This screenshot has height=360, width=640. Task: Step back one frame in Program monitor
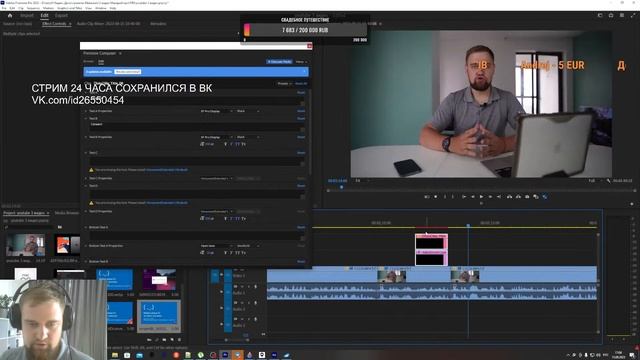click(473, 197)
